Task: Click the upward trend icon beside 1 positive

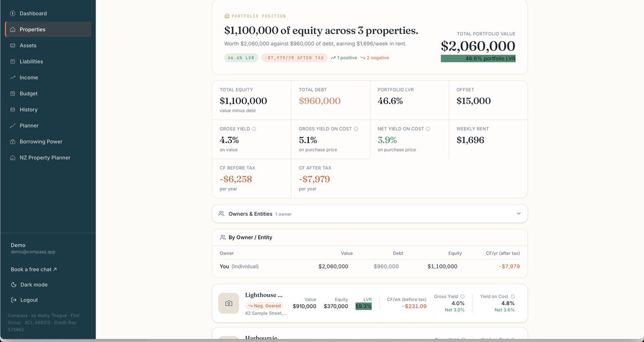Action: pos(333,58)
